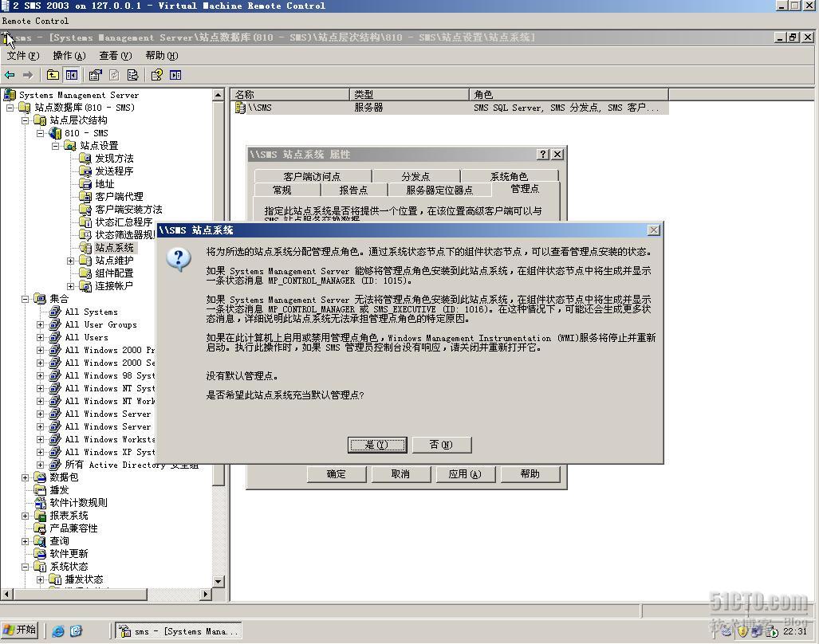Click the Refresh toolbar icon
Image resolution: width=819 pixels, height=644 pixels.
click(x=114, y=75)
